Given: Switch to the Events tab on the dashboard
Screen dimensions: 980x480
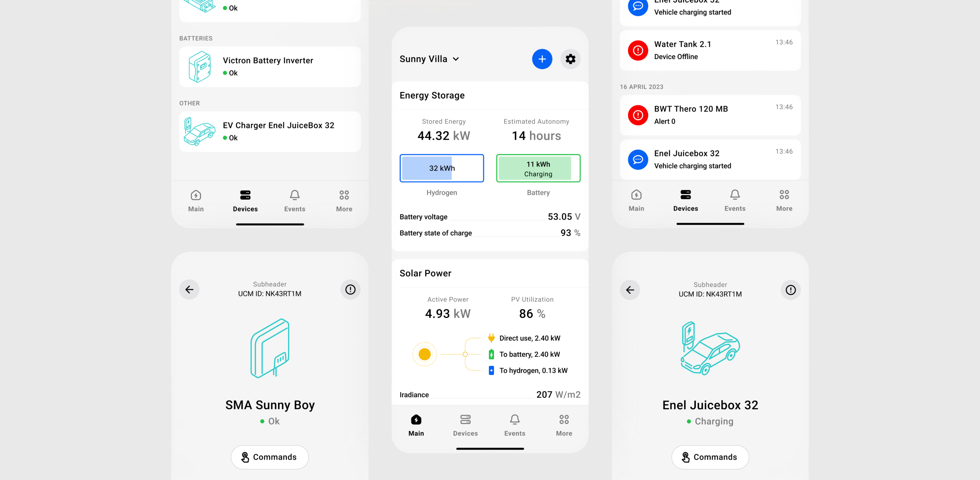Looking at the screenshot, I should point(515,424).
